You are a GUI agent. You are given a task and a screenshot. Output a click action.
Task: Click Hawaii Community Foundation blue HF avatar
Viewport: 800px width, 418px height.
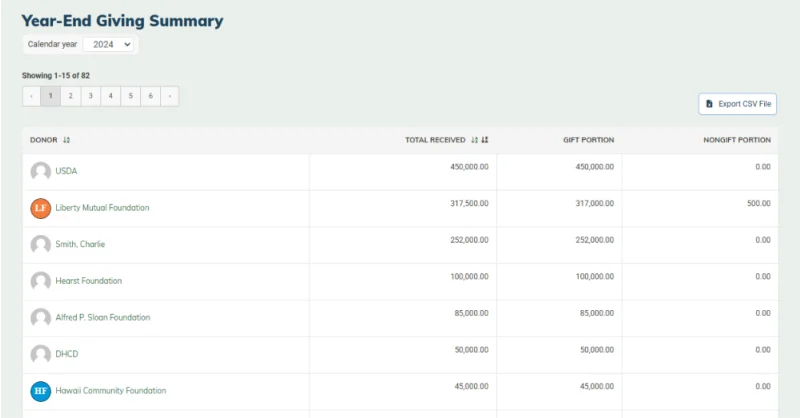pos(40,391)
